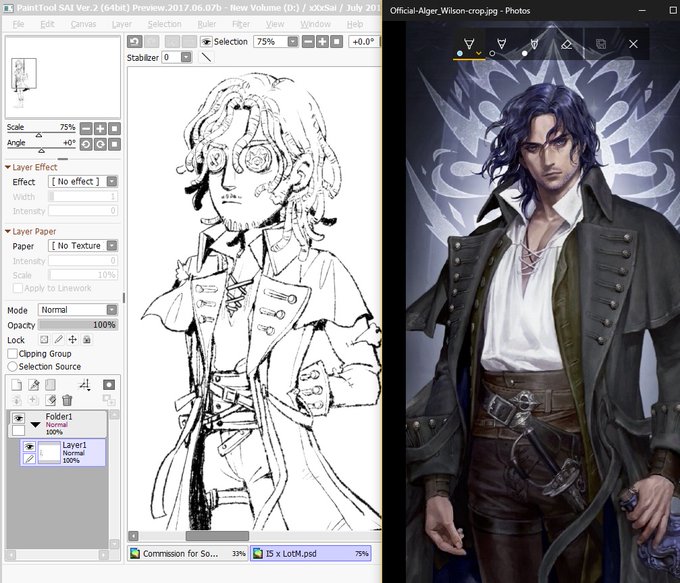Viewport: 680px width, 583px height.
Task: Adjust the layer Opacity slider
Action: click(x=78, y=325)
